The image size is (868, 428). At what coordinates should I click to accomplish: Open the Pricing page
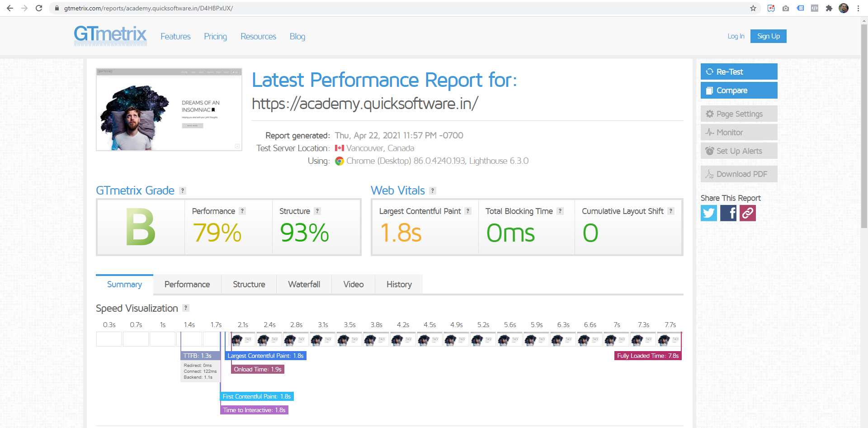[215, 36]
